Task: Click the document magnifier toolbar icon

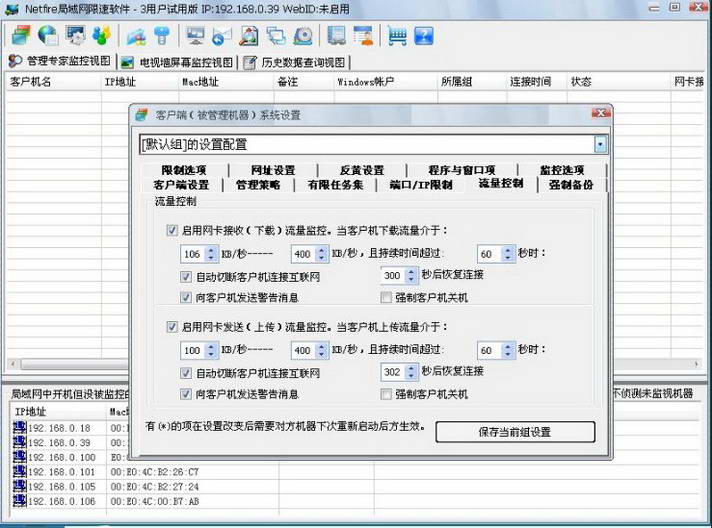Action: pos(249,35)
